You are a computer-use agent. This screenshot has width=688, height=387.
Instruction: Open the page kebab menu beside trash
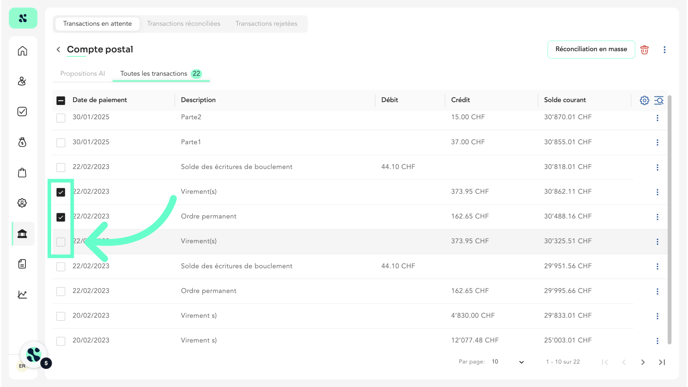[x=664, y=50]
